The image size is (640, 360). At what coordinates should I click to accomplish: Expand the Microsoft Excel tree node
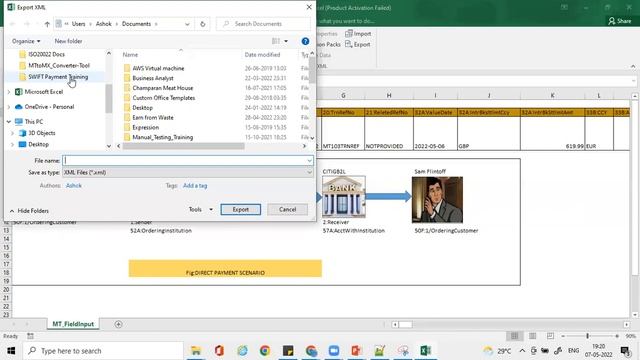pyautogui.click(x=9, y=92)
